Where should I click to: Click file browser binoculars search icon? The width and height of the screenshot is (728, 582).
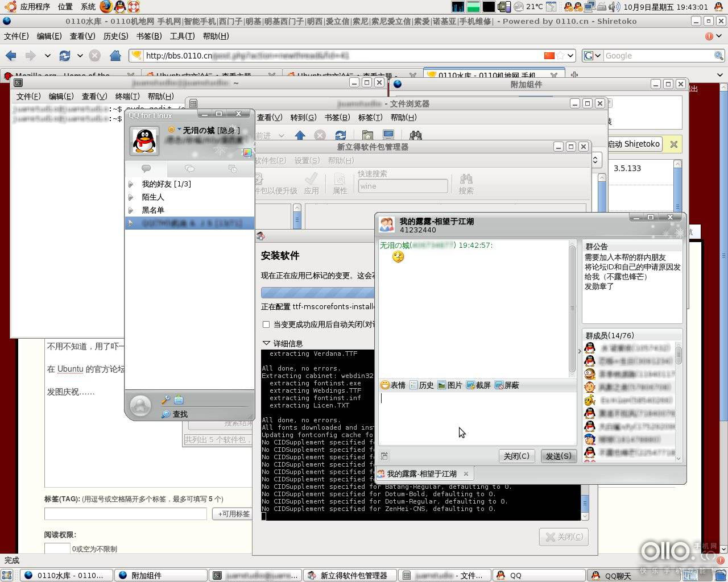416,135
